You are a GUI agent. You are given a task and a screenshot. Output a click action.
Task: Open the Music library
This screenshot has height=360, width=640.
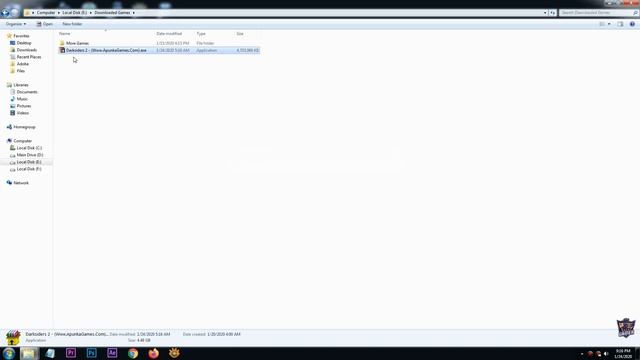tap(22, 99)
